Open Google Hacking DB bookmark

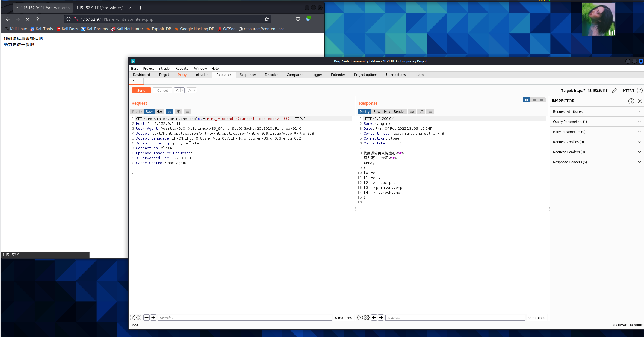[194, 29]
